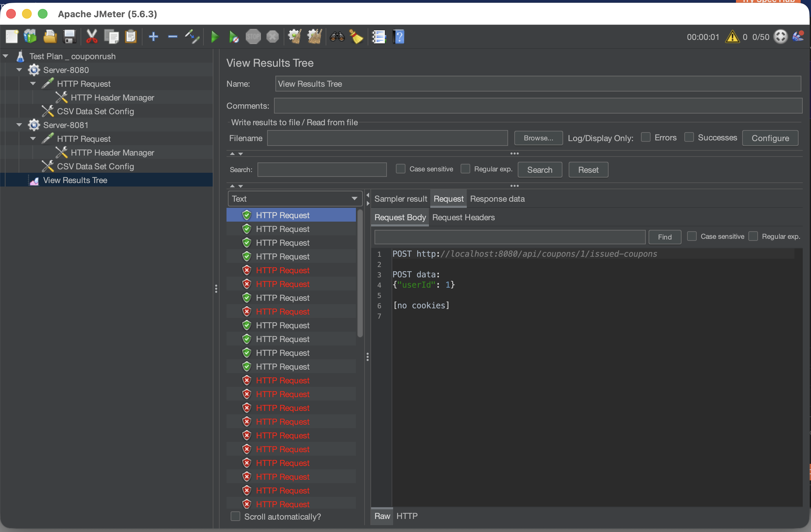Screen dimensions: 811x532
Task: Enable the Errors checkbox
Action: (646, 137)
